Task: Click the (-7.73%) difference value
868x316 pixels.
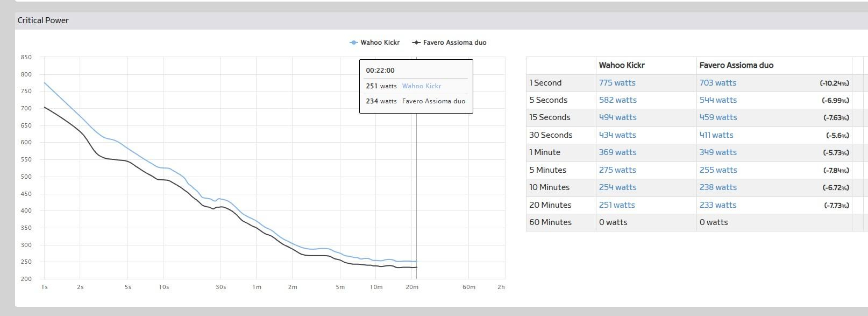Action: (x=836, y=206)
